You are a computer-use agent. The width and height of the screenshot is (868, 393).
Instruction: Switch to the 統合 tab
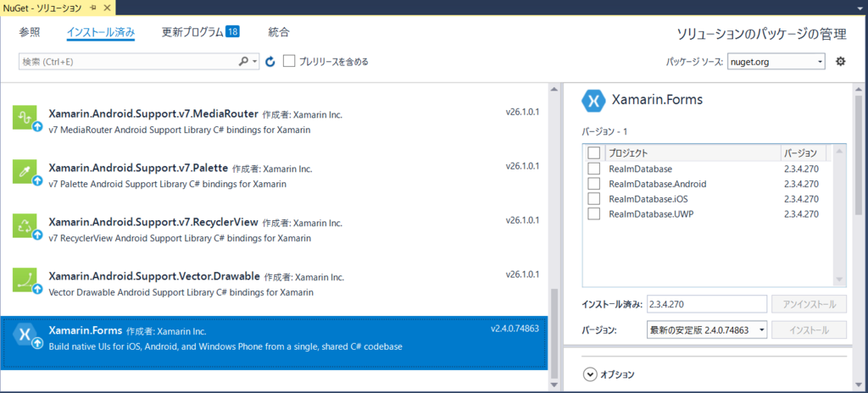[x=278, y=32]
